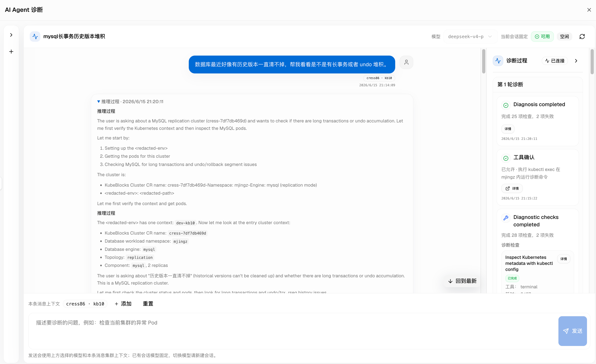Click the dev-kb10 context code tag

[x=185, y=223]
